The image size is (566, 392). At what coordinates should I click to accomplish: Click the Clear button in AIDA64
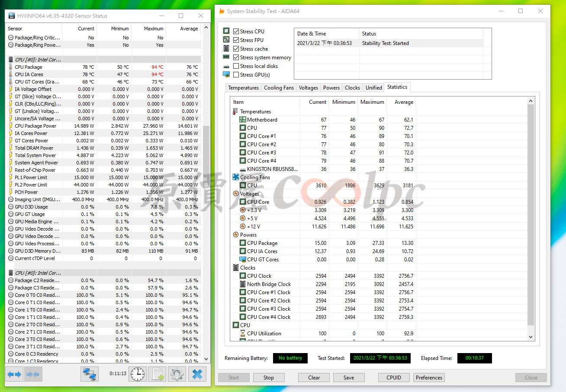click(314, 378)
